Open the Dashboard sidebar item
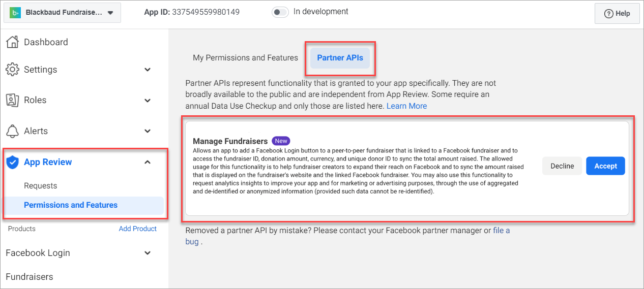Viewport: 644px width, 289px height. point(46,42)
